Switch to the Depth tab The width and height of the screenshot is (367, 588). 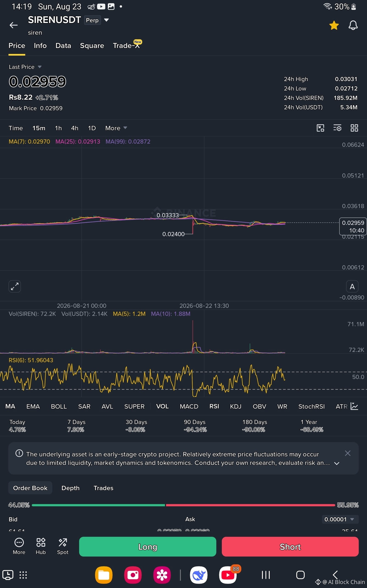(x=70, y=488)
